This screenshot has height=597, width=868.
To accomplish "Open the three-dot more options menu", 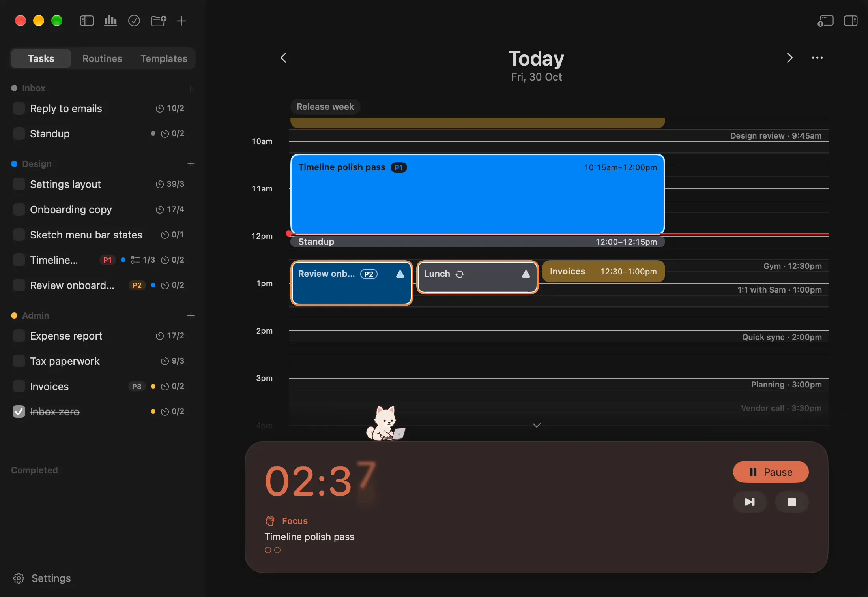I will [817, 58].
